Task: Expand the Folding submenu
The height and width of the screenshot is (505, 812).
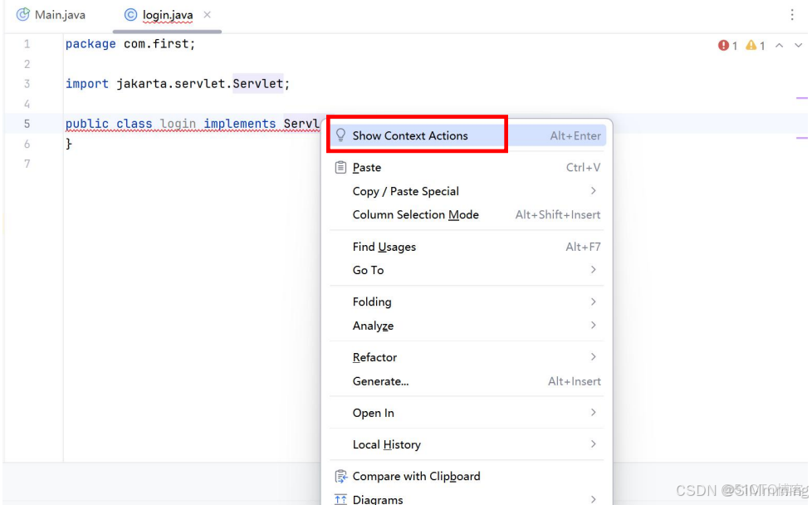Action: pos(372,302)
